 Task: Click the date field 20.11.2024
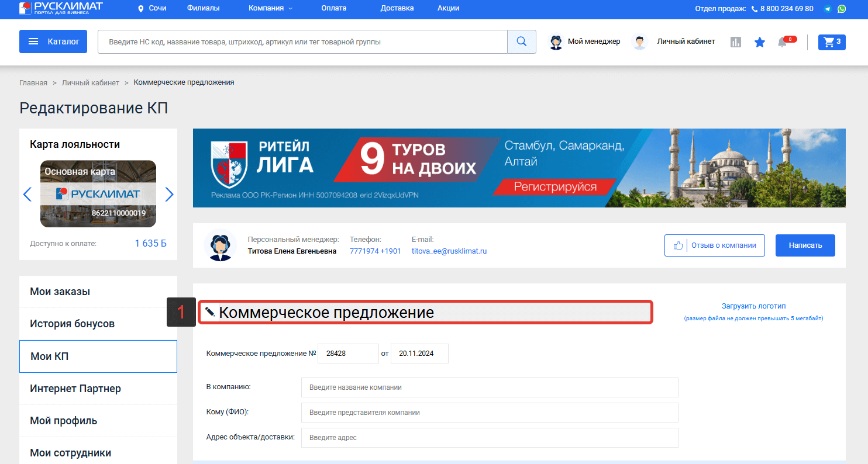coord(419,354)
